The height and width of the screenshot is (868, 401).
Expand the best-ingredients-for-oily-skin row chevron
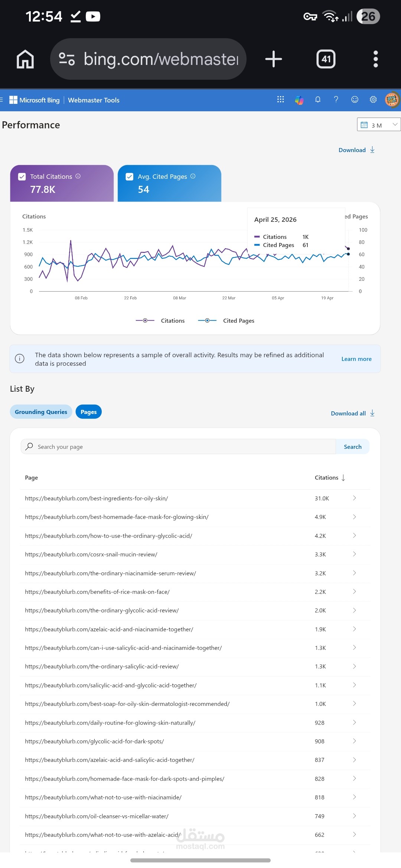(355, 498)
